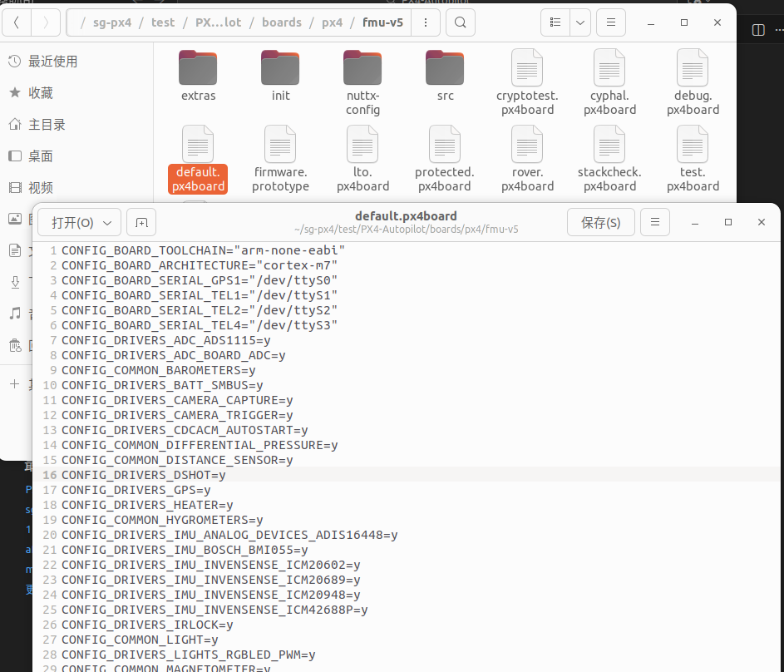Select the test.px4board file

[x=693, y=159]
